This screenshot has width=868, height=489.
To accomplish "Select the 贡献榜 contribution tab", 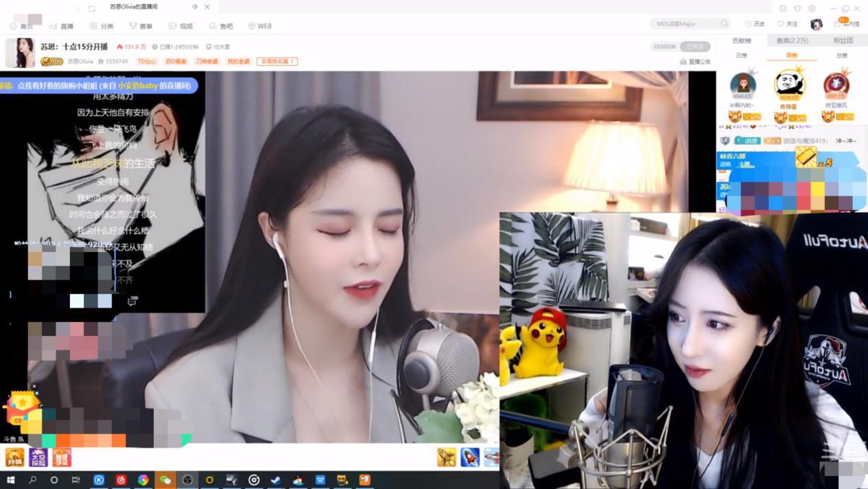I will 741,41.
